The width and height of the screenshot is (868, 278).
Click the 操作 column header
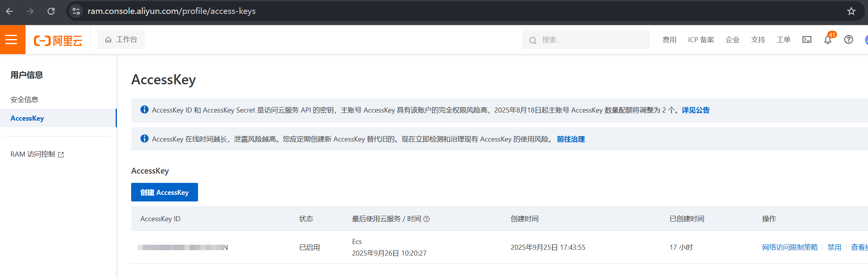pos(769,219)
